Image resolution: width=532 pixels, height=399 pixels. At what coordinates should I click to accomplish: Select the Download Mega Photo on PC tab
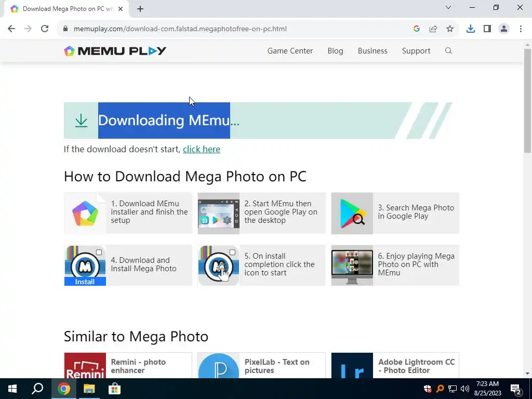coord(66,9)
